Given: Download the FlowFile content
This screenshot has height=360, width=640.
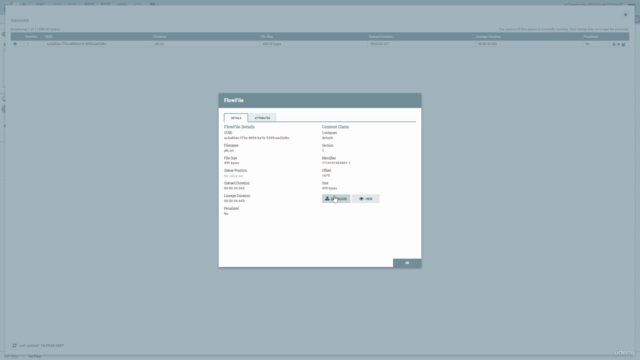Looking at the screenshot, I should pos(336,199).
